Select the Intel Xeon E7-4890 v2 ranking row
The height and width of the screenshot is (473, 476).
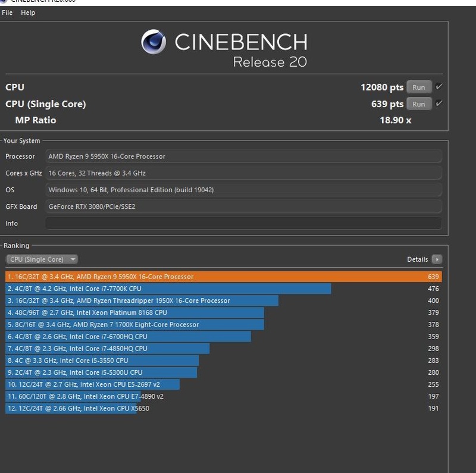[x=224, y=396]
